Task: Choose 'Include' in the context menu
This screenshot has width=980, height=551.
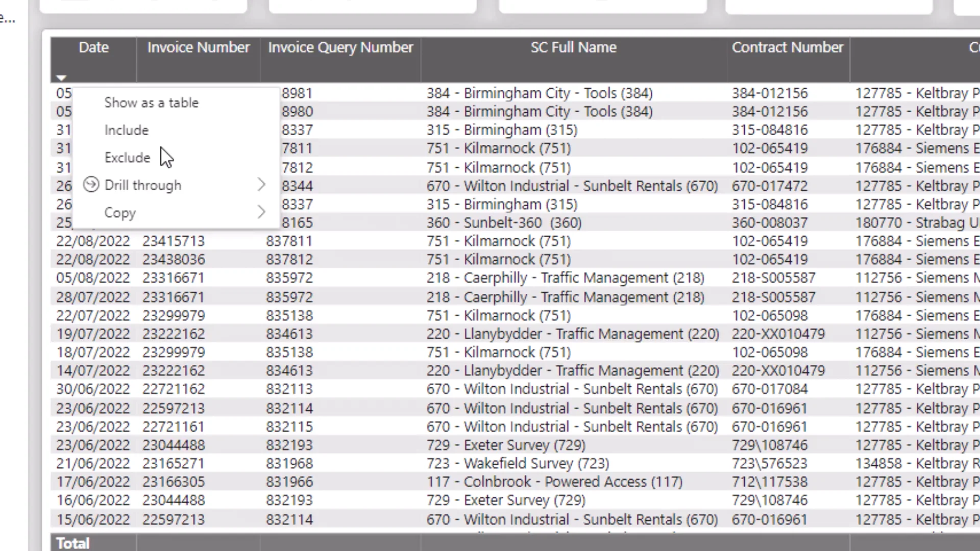Action: (126, 130)
